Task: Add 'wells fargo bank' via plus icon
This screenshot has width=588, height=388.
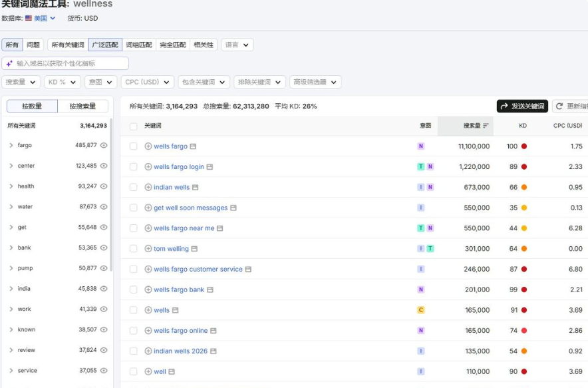Action: point(148,290)
